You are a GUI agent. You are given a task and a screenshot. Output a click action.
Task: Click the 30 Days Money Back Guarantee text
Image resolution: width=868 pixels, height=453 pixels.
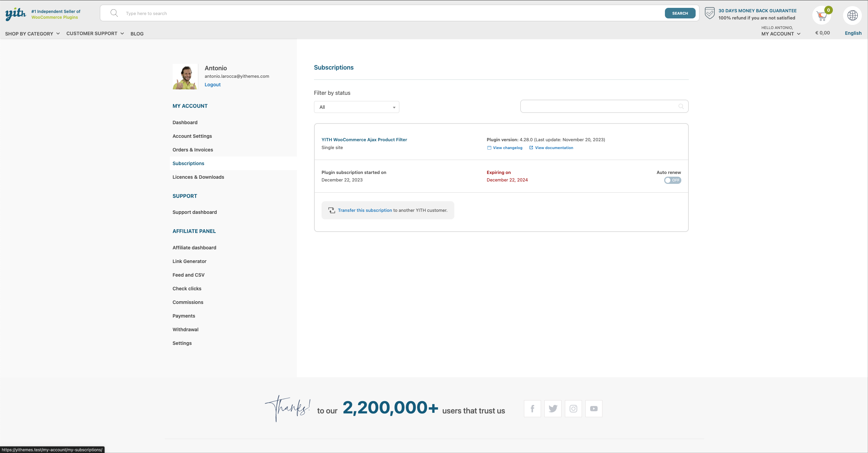(757, 11)
